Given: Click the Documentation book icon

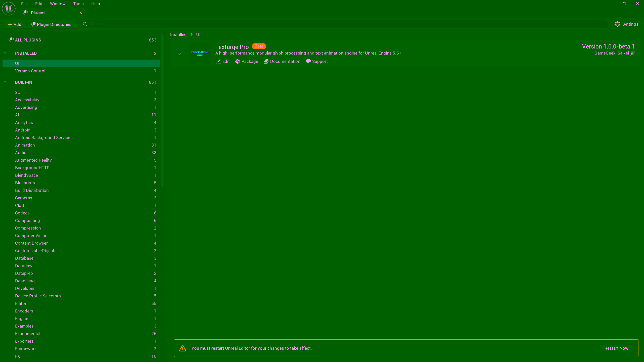Looking at the screenshot, I should [x=266, y=62].
